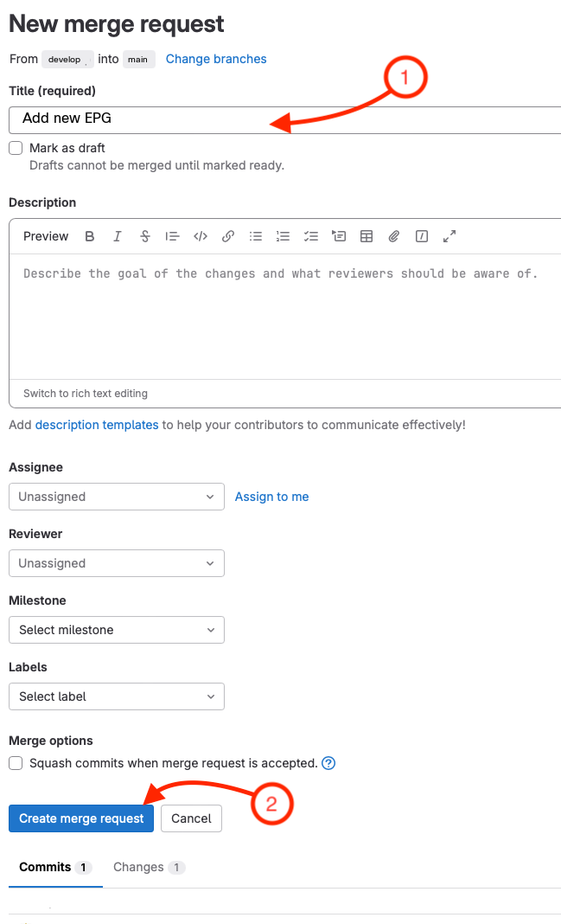Click the strikethrough icon

(144, 236)
